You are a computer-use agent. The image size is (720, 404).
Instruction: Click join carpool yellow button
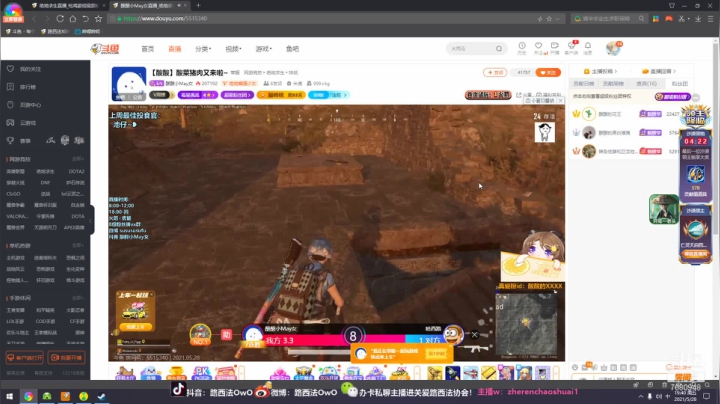(135, 327)
